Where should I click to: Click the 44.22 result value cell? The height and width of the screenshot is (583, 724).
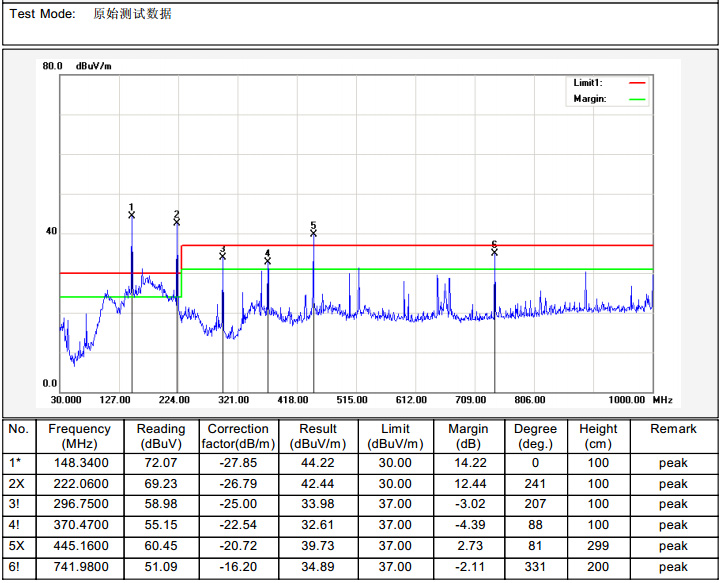317,463
